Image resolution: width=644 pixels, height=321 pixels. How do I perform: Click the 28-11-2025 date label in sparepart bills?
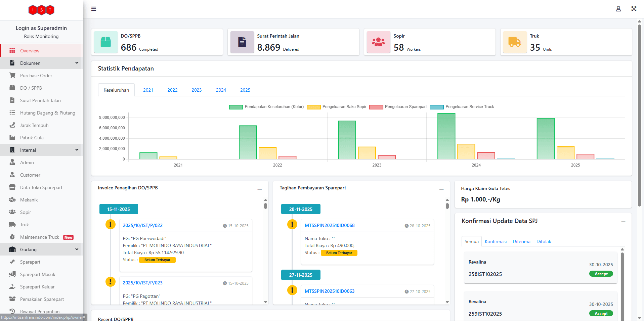point(301,209)
